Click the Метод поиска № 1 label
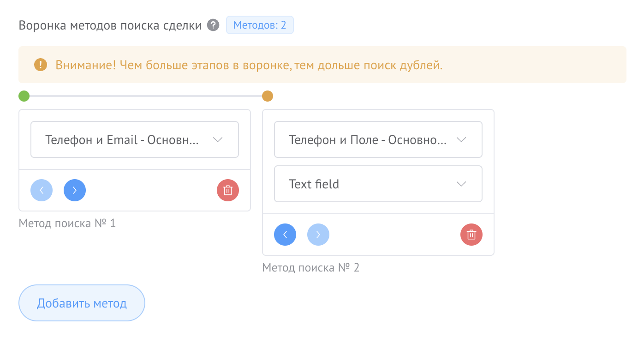 tap(67, 223)
